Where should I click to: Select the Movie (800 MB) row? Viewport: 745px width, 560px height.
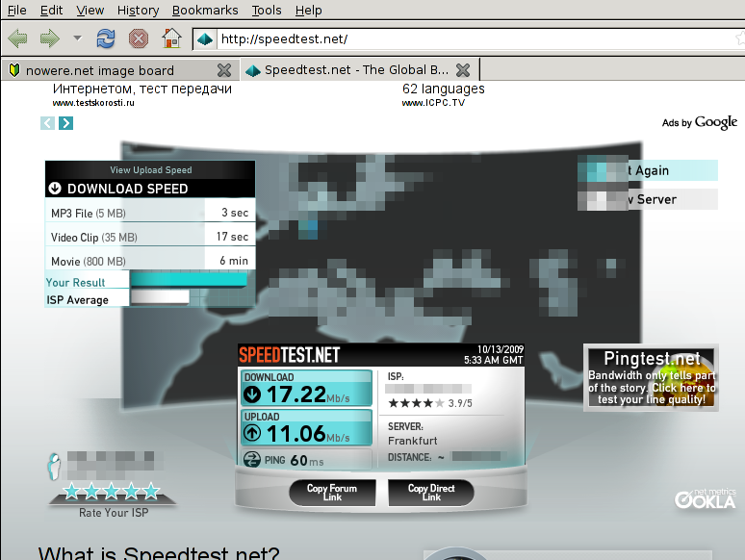click(x=150, y=261)
